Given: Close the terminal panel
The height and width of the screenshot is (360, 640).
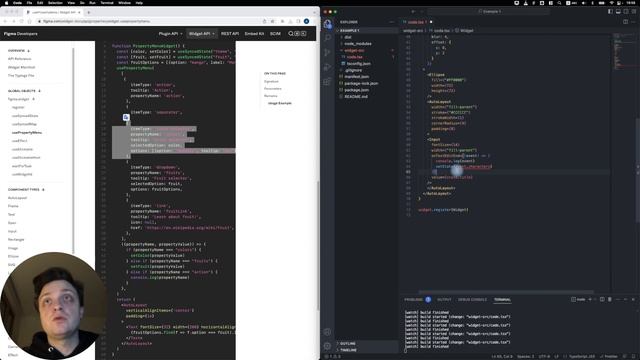Looking at the screenshot, I should 633,300.
